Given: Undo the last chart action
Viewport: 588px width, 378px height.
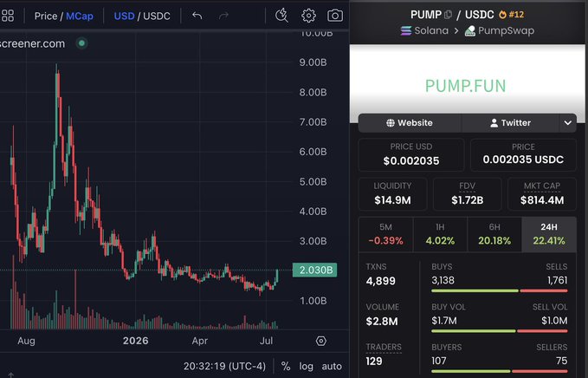Looking at the screenshot, I should pos(197,16).
